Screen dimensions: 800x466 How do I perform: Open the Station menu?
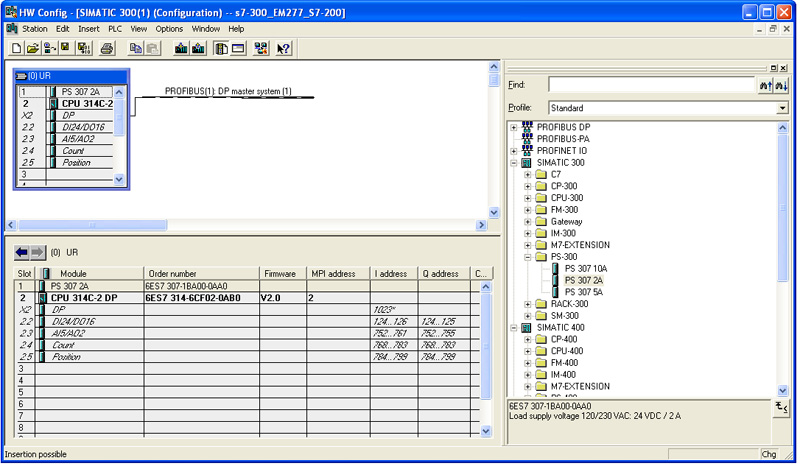(x=35, y=29)
